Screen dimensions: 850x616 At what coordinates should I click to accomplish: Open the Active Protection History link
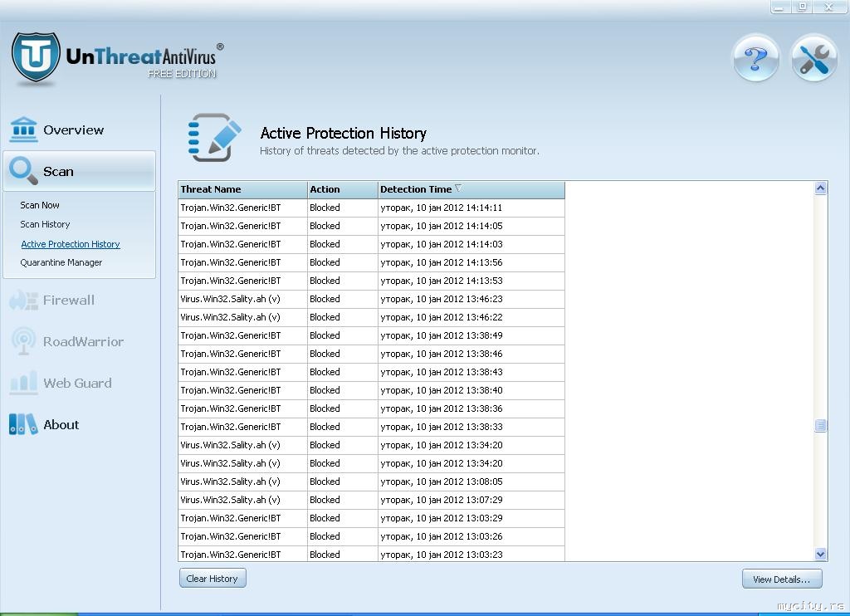(x=71, y=244)
